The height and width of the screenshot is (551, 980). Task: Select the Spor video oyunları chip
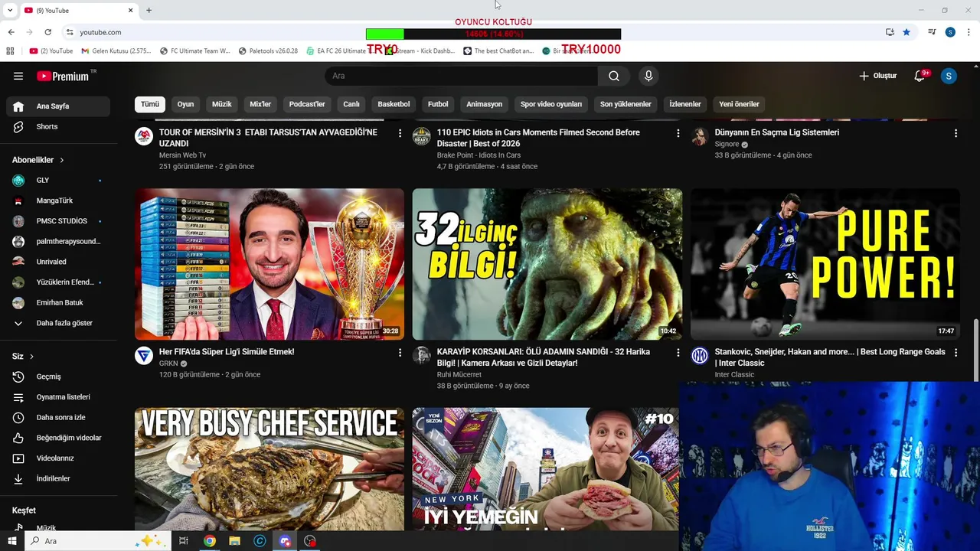click(x=551, y=104)
